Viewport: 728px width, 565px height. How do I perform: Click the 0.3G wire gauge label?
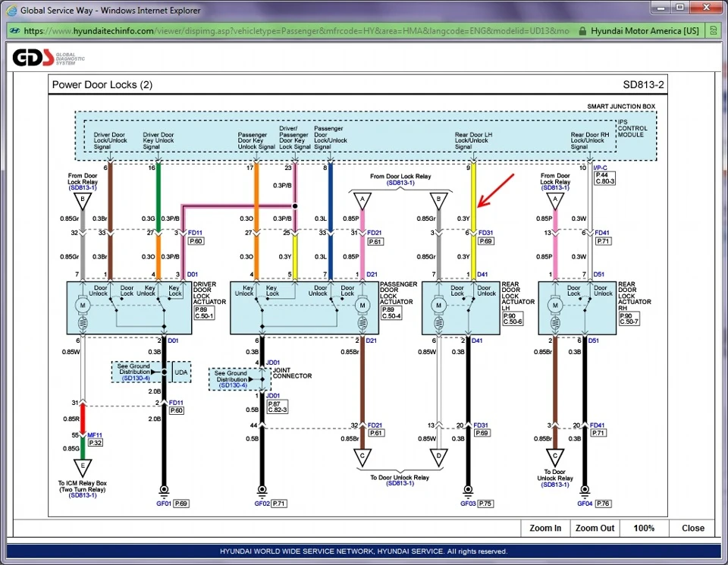pyautogui.click(x=148, y=218)
